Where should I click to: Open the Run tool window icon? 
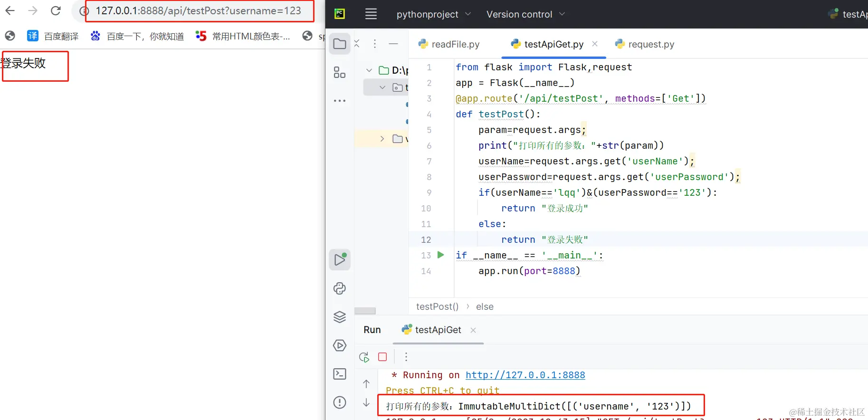(x=340, y=259)
